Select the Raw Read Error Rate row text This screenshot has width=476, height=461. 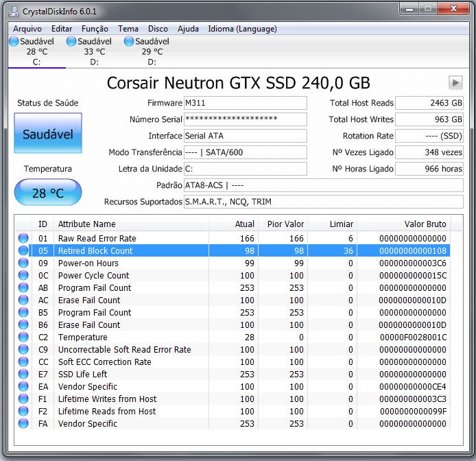click(97, 239)
